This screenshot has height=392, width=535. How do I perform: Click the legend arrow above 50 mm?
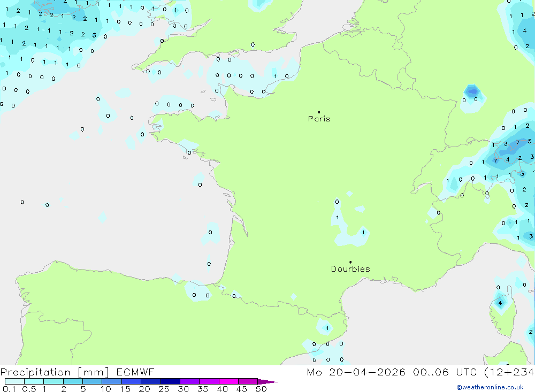coord(267,382)
